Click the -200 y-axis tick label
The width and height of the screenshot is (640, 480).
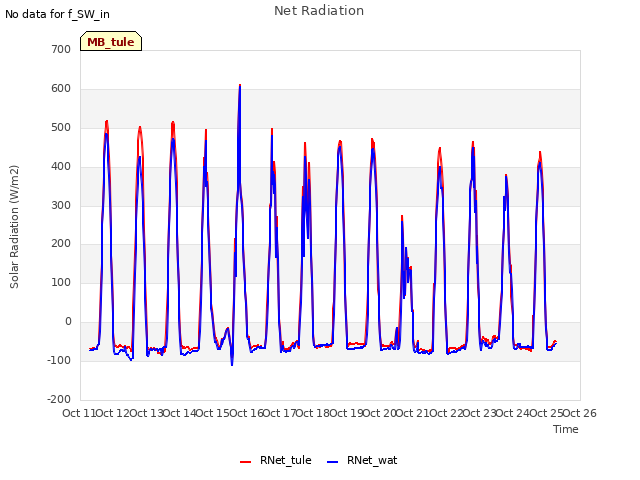[x=59, y=399]
